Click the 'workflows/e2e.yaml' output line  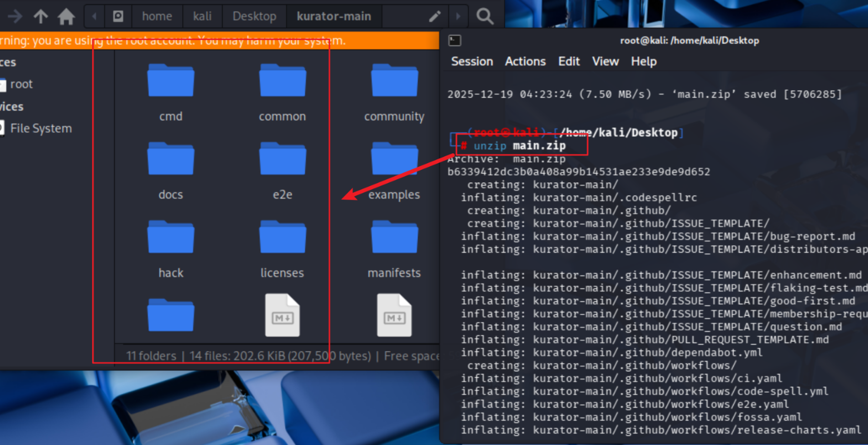625,405
